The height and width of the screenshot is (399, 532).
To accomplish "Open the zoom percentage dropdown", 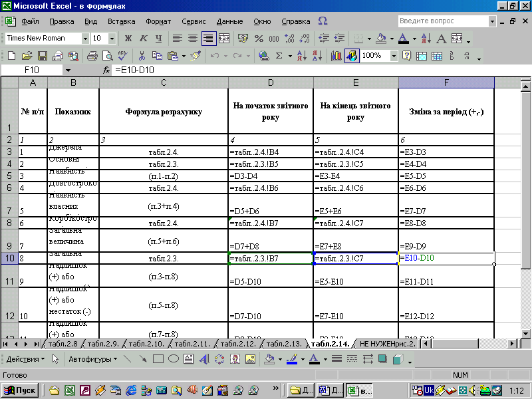I will [394, 56].
